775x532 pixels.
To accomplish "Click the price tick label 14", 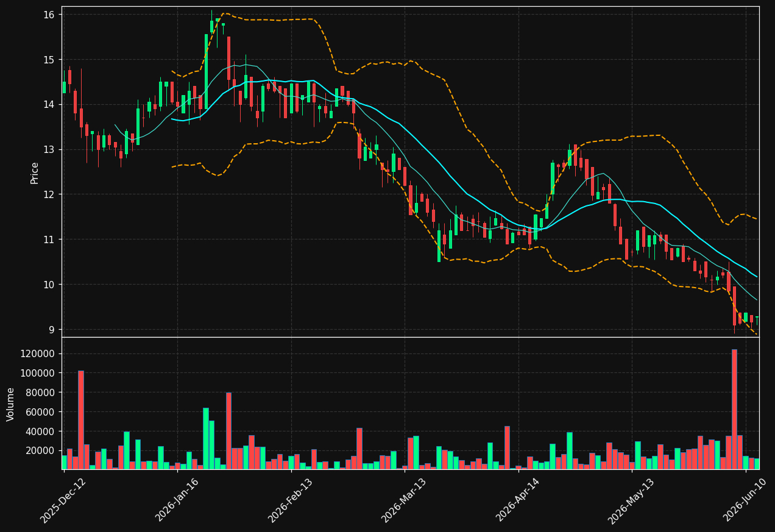I will coord(49,105).
